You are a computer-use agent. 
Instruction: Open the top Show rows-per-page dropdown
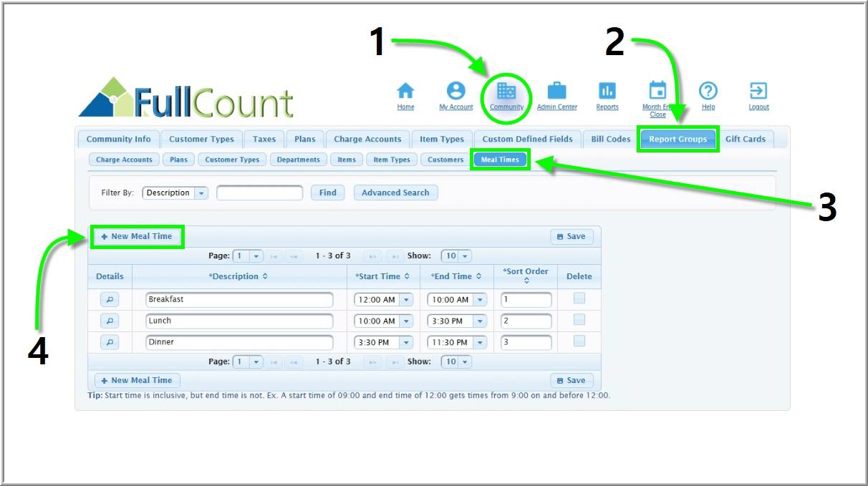coord(465,256)
